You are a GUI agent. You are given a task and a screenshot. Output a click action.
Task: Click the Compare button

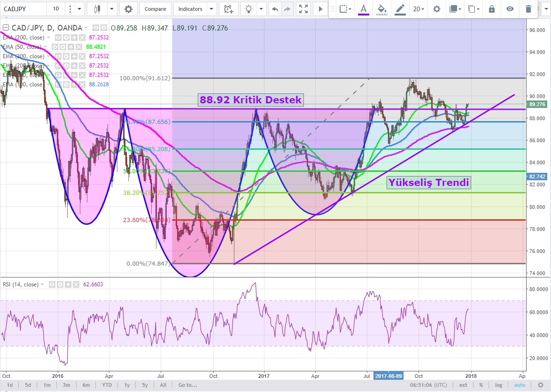point(155,9)
